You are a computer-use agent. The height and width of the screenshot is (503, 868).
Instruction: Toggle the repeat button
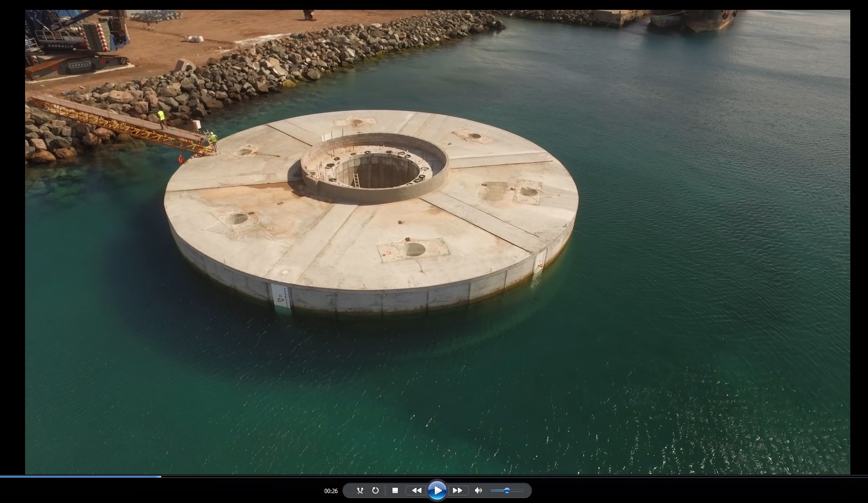tap(375, 490)
